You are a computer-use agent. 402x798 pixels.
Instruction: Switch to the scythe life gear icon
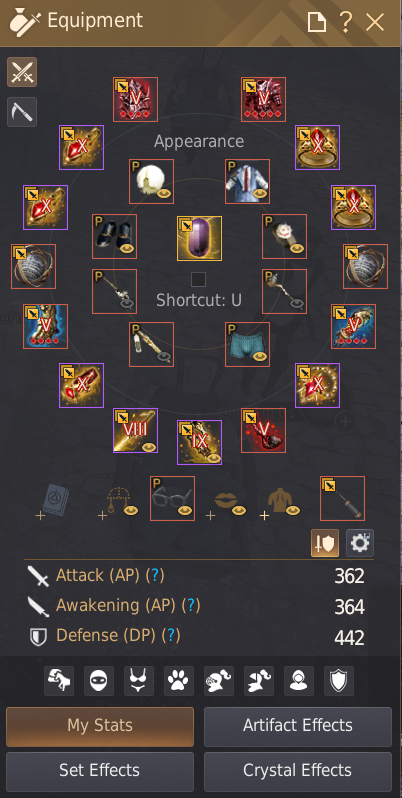tap(22, 111)
